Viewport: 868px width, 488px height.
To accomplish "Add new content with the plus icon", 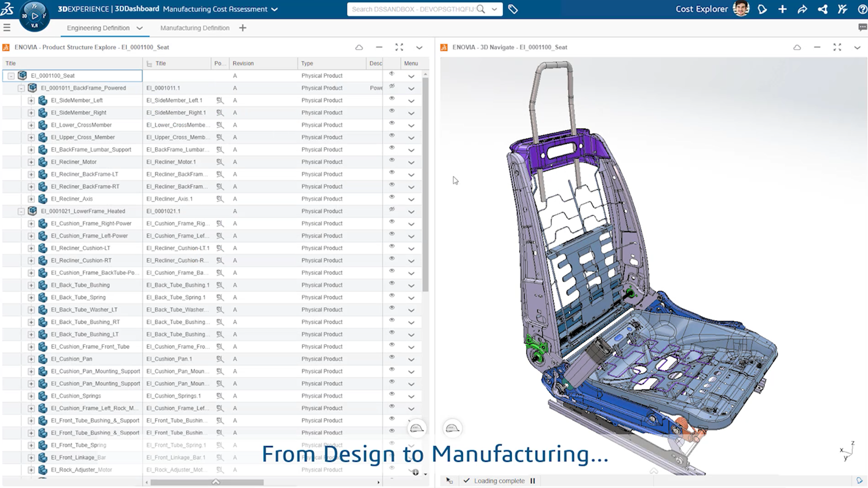I will click(783, 9).
